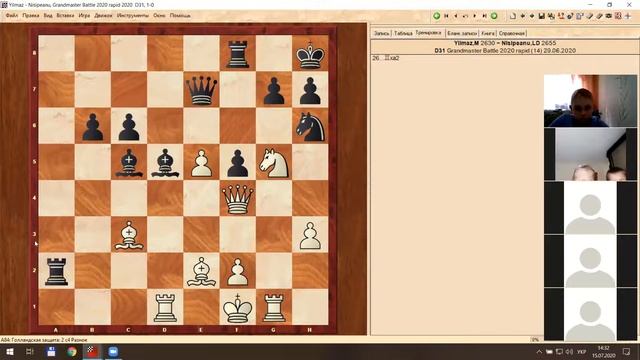
Task: Select the black rook on f8
Action: click(238, 54)
